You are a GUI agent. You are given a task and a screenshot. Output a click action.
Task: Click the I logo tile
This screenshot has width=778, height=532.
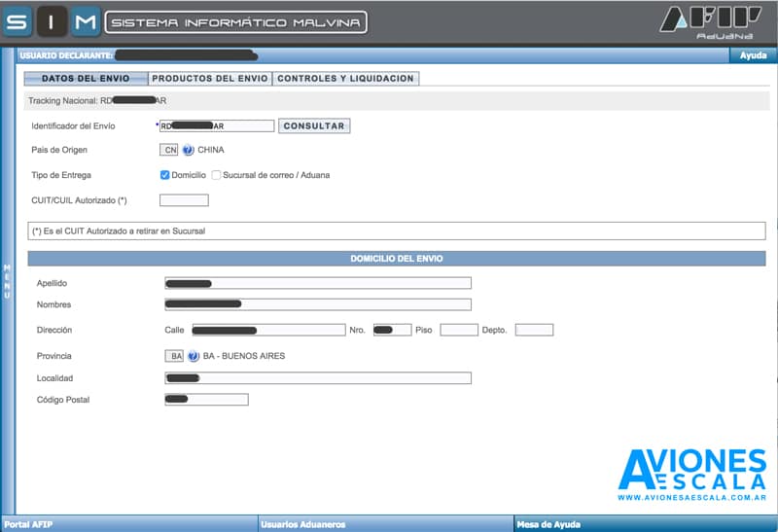point(52,22)
